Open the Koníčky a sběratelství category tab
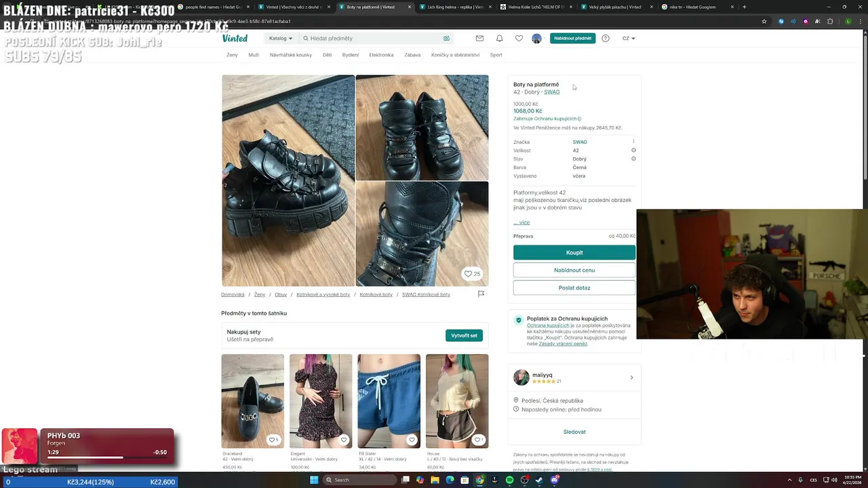Image resolution: width=868 pixels, height=488 pixels. click(x=455, y=55)
